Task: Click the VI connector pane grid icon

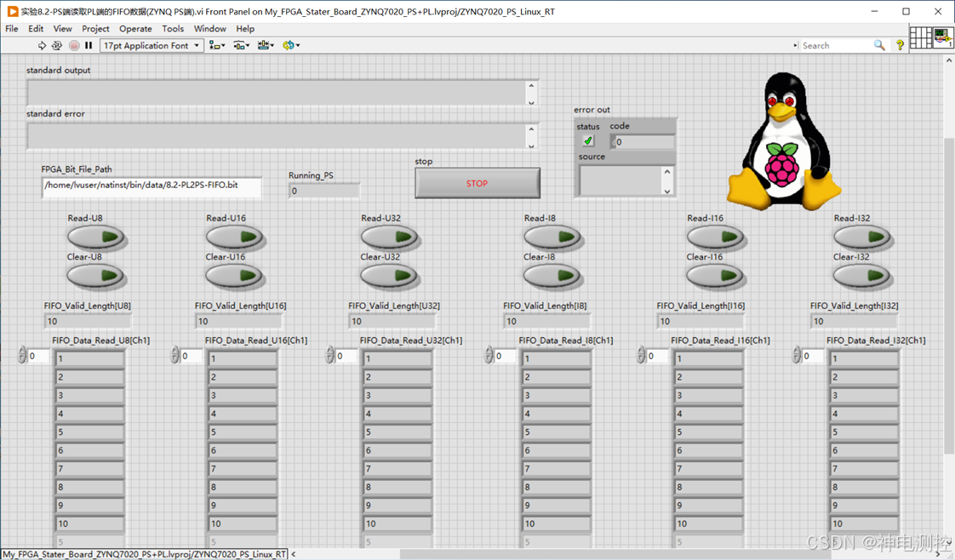Action: click(x=921, y=37)
